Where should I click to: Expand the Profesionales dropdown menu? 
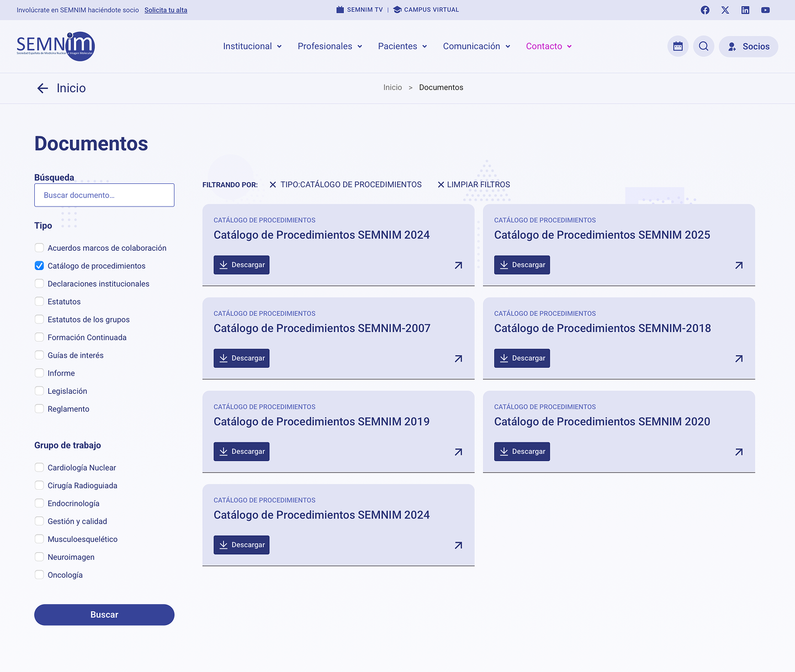330,46
